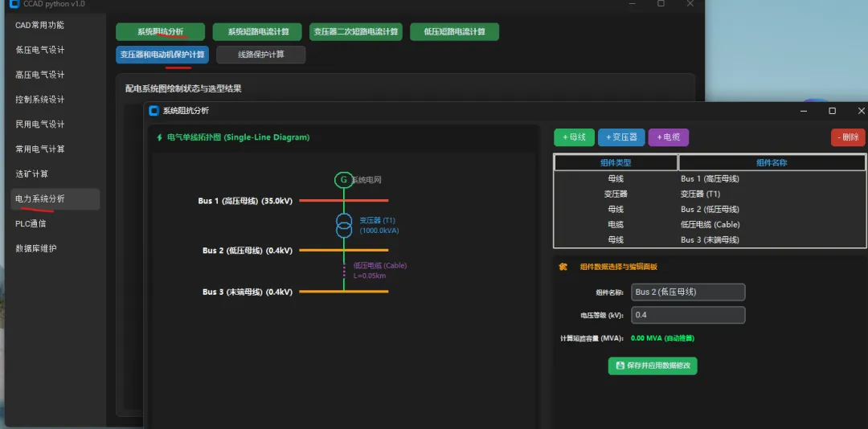Open PLC通信 sidebar item
The width and height of the screenshot is (868, 429).
31,223
